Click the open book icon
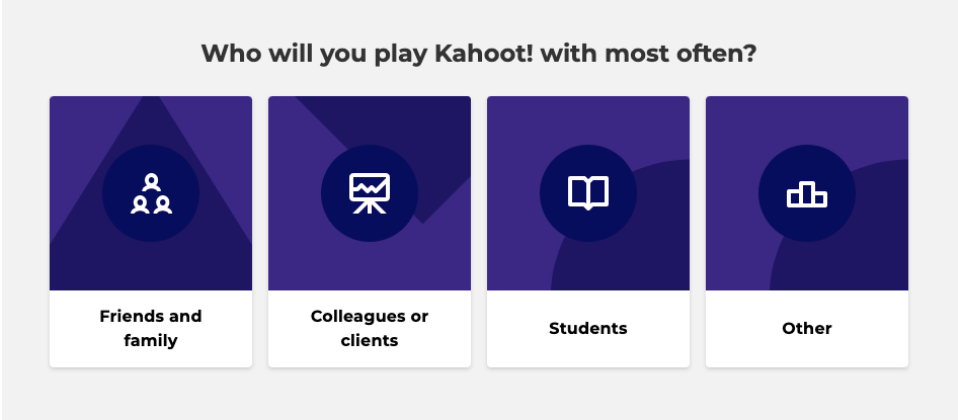 click(588, 193)
